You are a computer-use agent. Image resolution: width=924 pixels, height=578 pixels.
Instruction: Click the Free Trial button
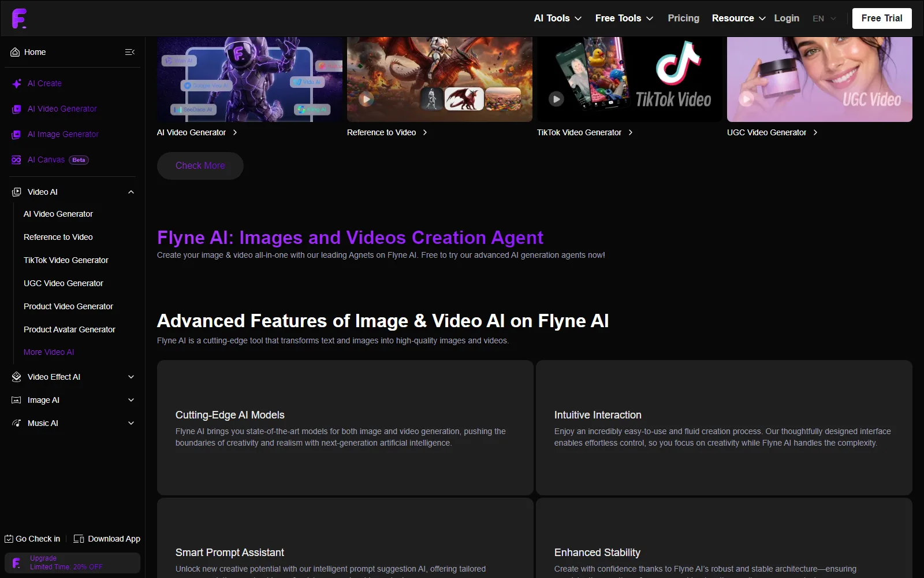pyautogui.click(x=882, y=18)
